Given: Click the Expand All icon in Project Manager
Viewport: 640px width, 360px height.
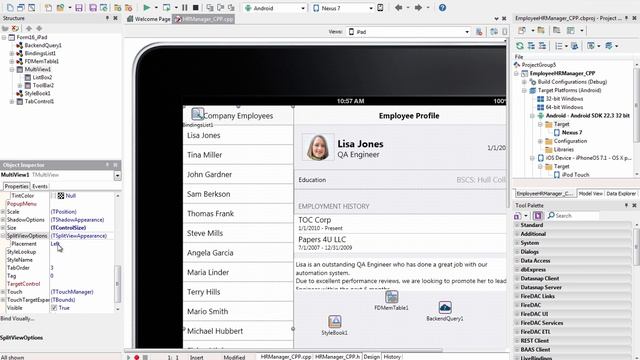Looking at the screenshot, I should pyautogui.click(x=531, y=46).
